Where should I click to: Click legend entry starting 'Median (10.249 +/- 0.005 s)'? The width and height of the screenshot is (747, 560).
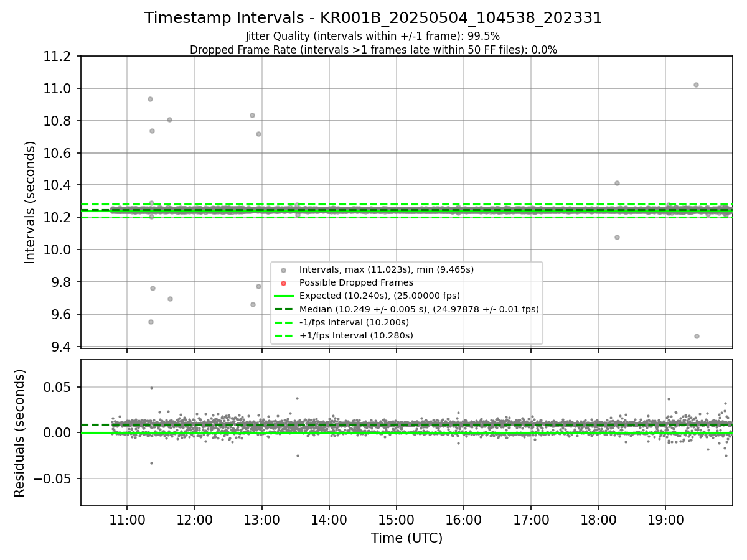pos(419,309)
